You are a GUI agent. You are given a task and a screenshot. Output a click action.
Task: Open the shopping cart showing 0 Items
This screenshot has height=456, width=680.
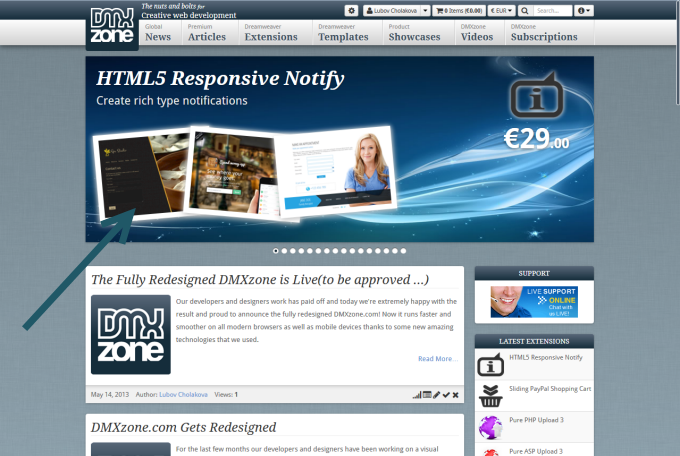click(x=459, y=10)
